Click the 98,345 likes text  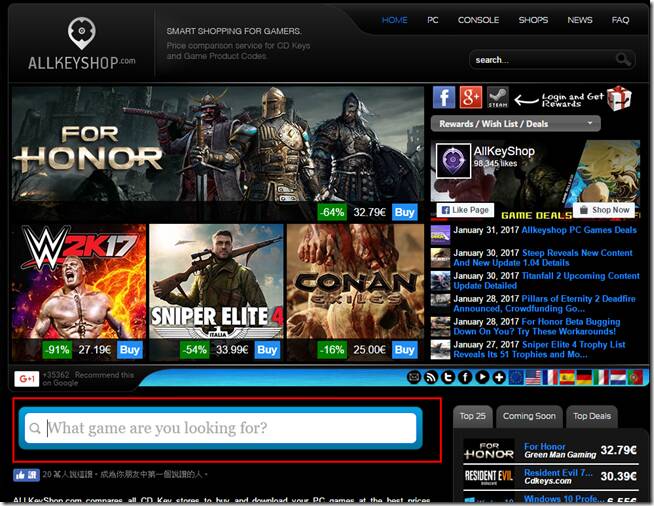click(x=495, y=164)
